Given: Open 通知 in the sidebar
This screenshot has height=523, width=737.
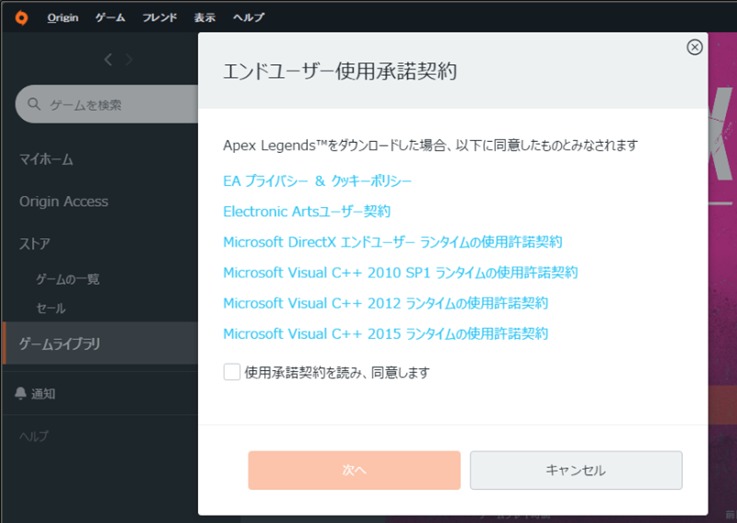Looking at the screenshot, I should 43,394.
